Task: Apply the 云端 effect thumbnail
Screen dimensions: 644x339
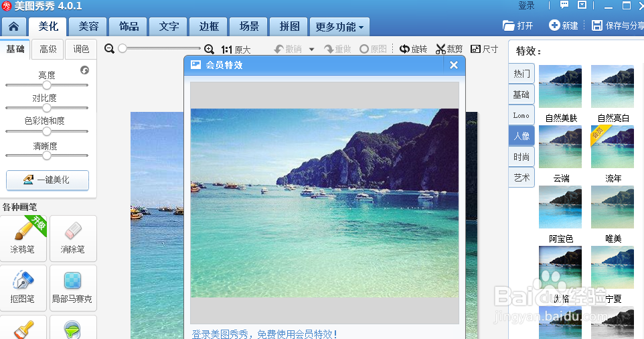Action: coord(560,147)
